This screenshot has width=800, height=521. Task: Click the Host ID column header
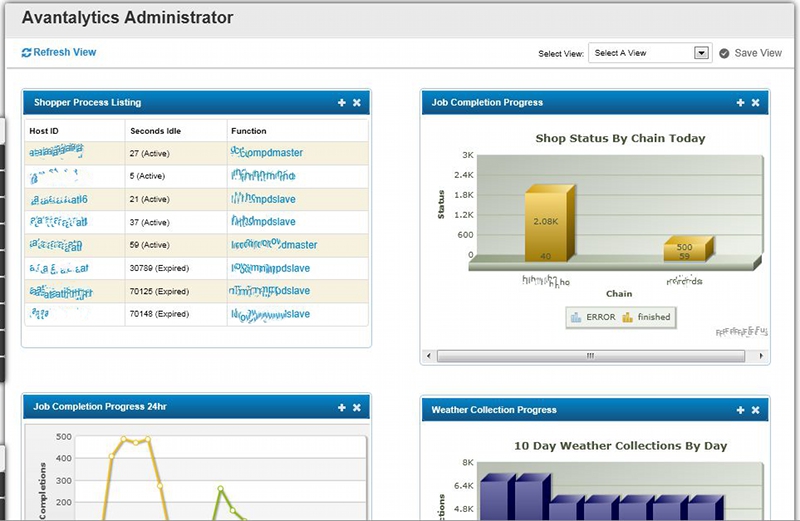[x=44, y=131]
